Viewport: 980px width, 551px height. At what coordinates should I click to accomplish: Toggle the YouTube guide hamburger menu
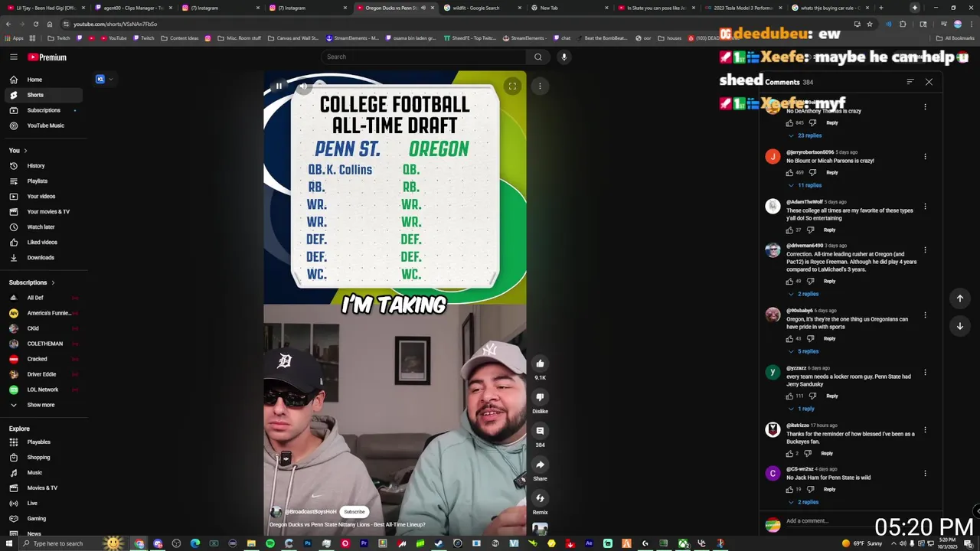pos(14,57)
